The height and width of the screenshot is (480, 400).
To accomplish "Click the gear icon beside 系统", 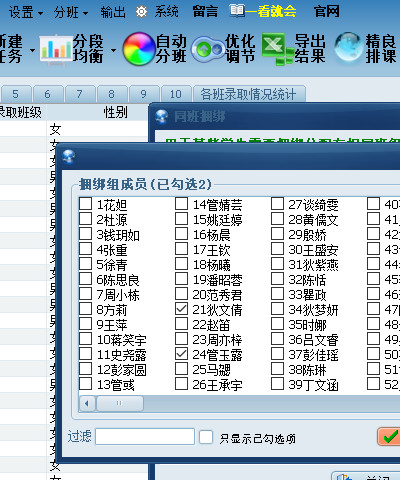I will [x=141, y=12].
